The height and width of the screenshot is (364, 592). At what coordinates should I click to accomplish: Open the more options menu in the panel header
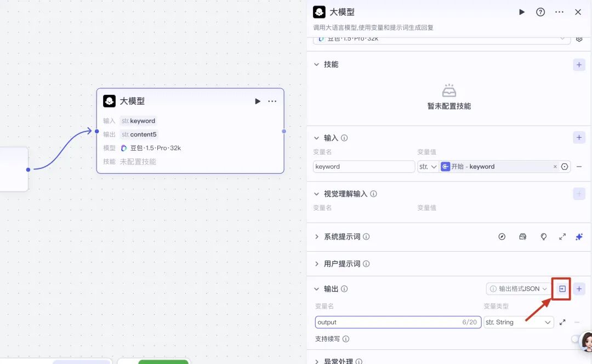(559, 12)
